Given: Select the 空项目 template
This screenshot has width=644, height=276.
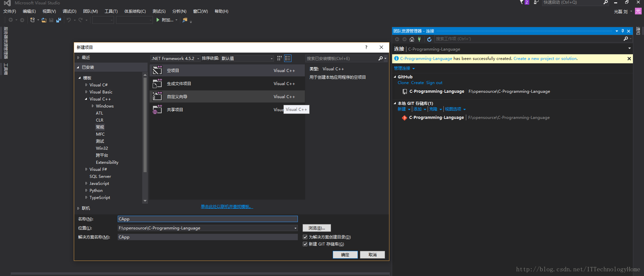Looking at the screenshot, I should [227, 70].
